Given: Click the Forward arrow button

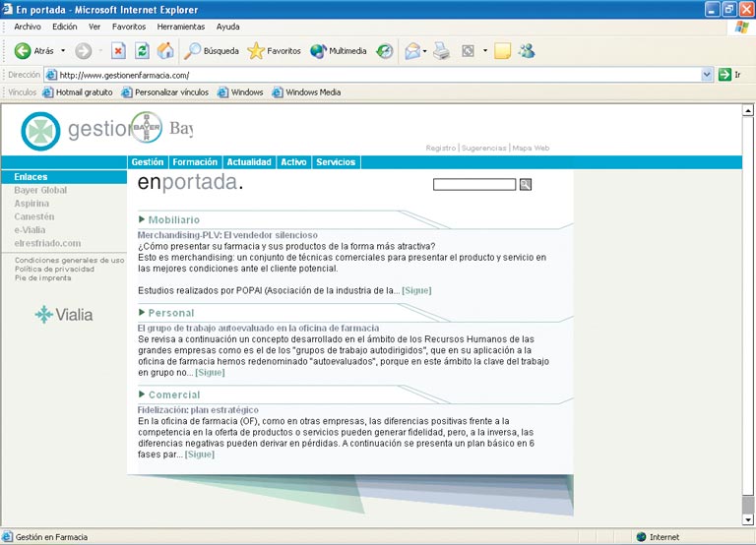Looking at the screenshot, I should click(x=84, y=50).
